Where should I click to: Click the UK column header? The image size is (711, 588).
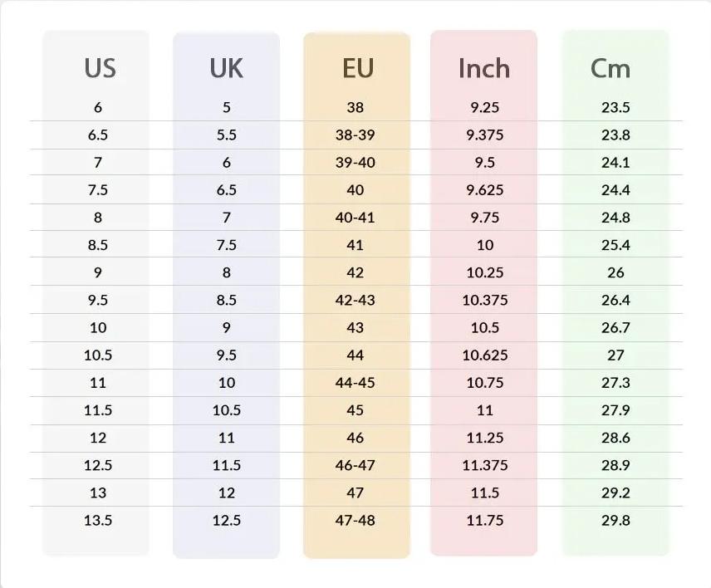pyautogui.click(x=226, y=68)
